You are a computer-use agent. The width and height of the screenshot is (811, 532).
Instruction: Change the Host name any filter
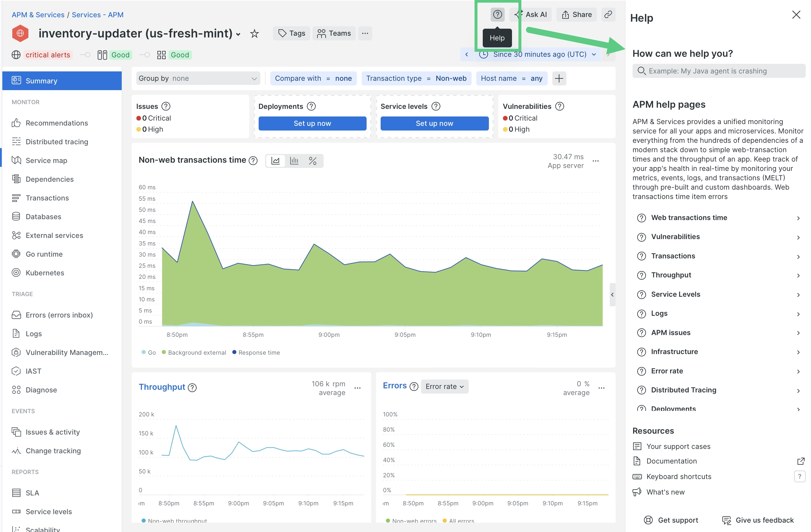[511, 78]
